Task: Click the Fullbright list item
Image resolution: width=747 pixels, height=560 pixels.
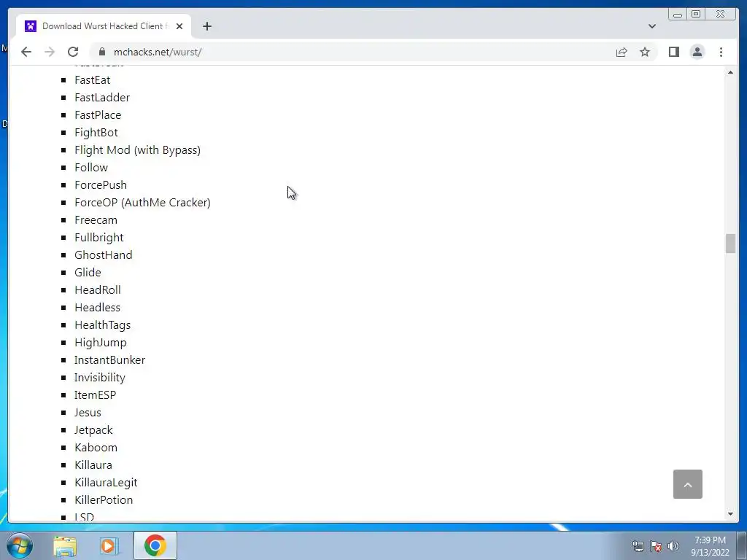Action: tap(99, 238)
